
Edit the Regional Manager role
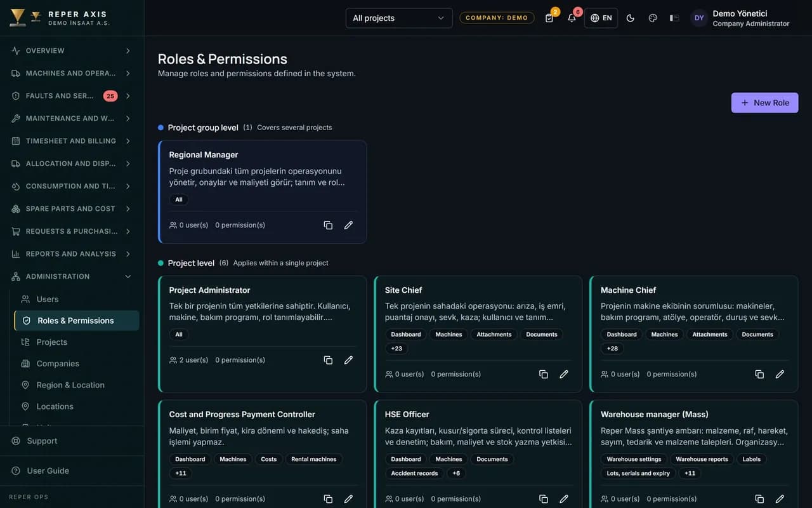coord(348,225)
